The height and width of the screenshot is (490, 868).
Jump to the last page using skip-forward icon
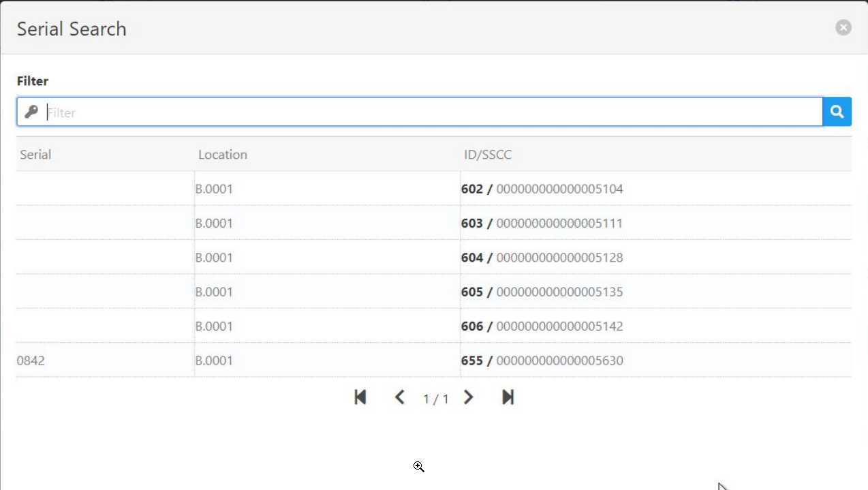(507, 397)
